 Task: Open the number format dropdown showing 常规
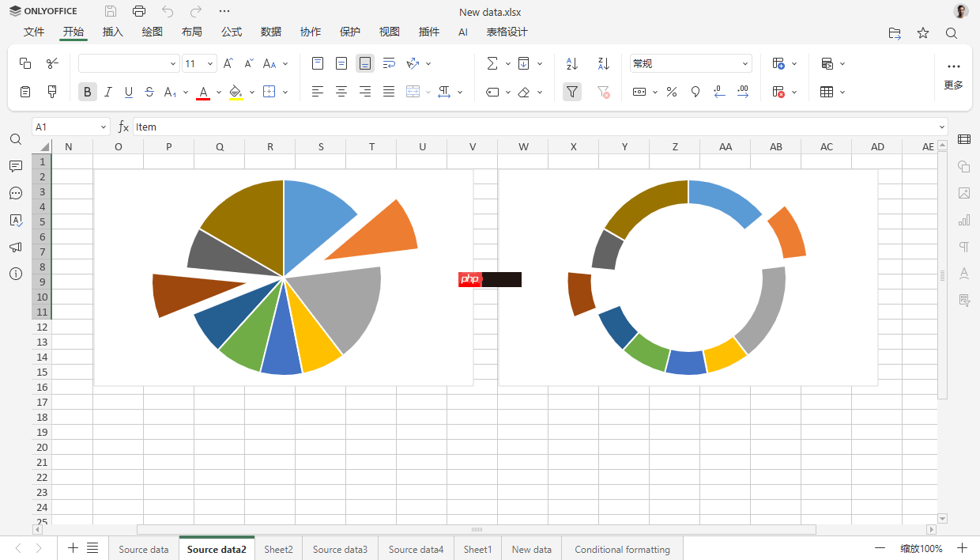690,63
